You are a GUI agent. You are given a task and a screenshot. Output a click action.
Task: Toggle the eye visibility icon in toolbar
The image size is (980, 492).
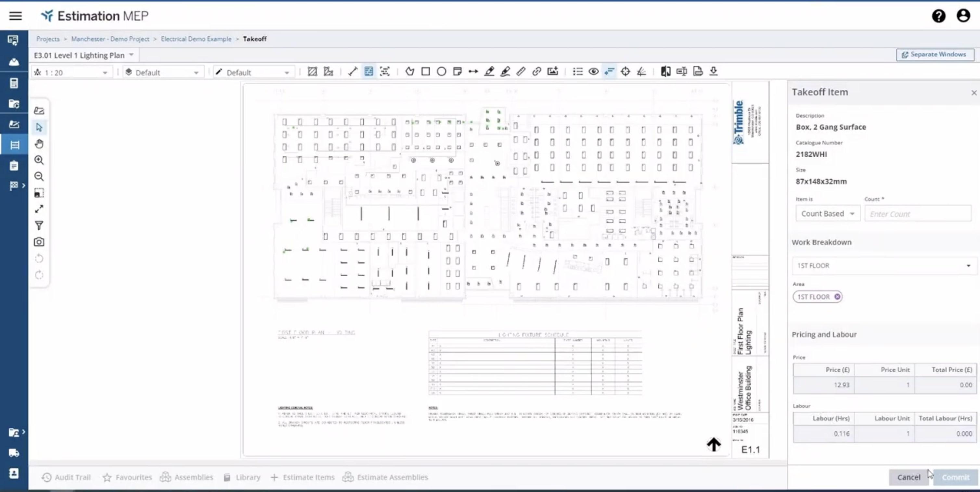pos(593,71)
